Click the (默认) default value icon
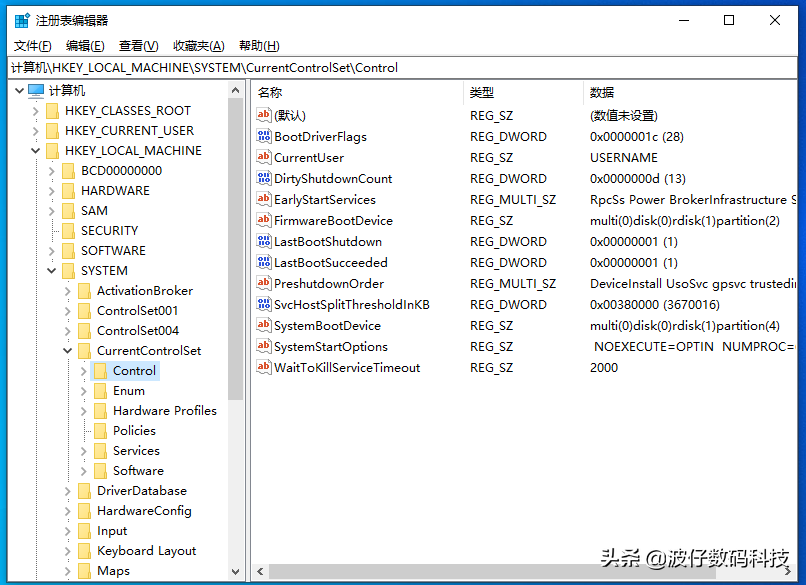 (x=264, y=115)
